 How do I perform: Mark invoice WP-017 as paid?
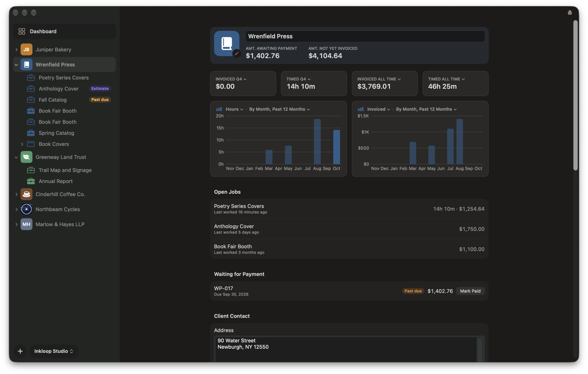coord(470,291)
